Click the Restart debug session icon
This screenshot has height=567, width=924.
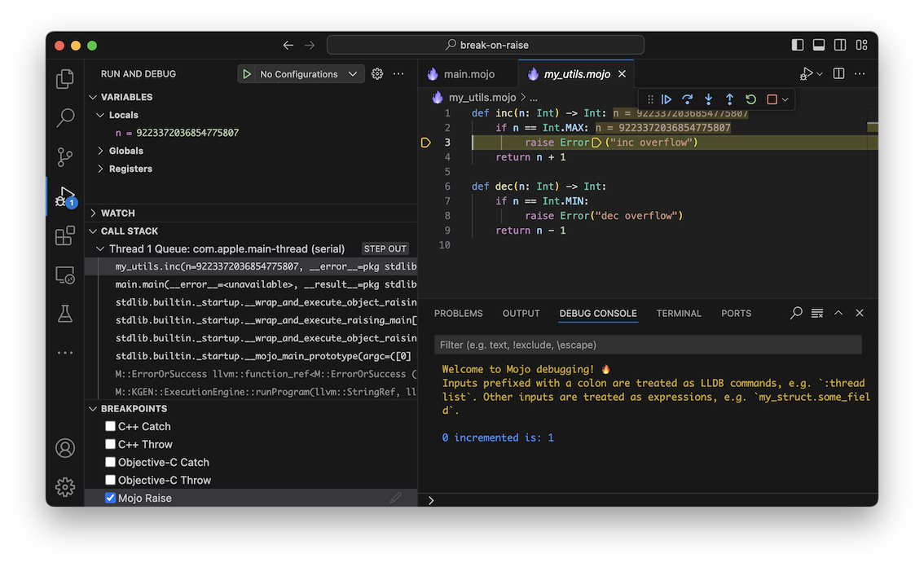[x=749, y=99]
